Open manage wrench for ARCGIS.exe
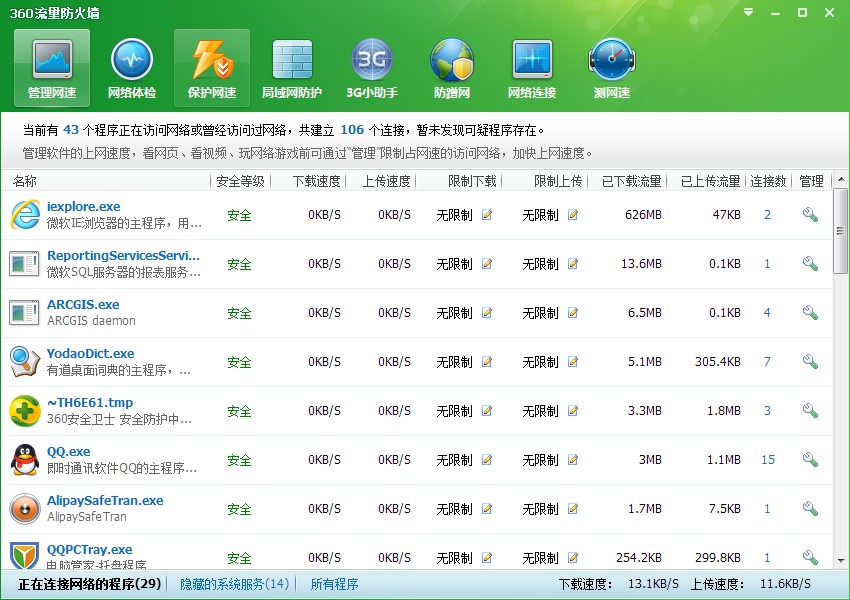The image size is (850, 600). [810, 313]
